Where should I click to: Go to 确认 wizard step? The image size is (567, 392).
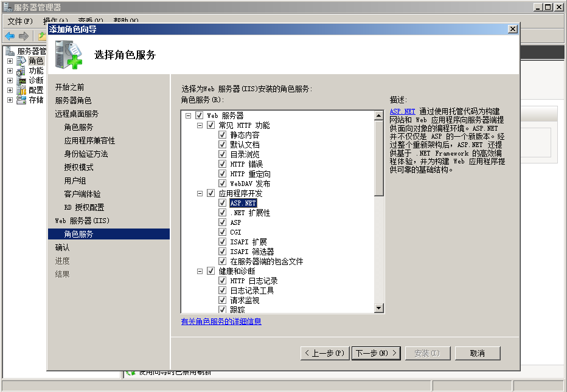click(x=62, y=247)
